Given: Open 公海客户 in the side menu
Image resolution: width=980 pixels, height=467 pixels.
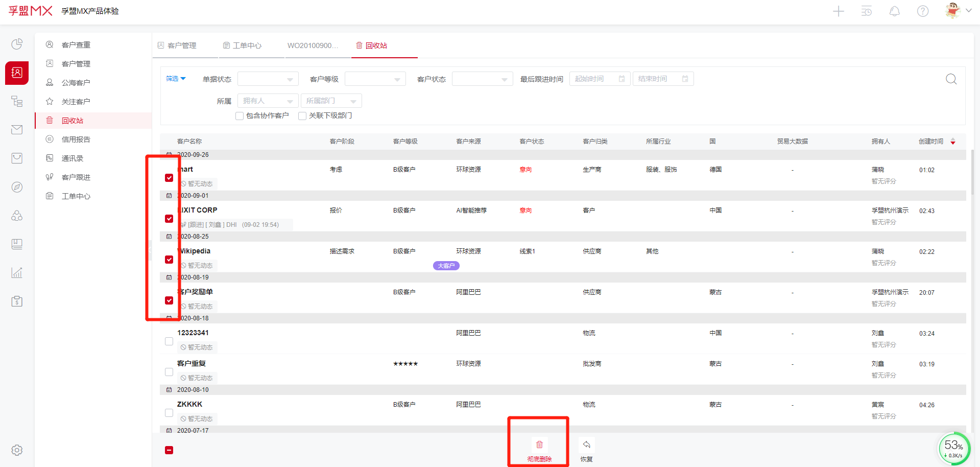Looking at the screenshot, I should (76, 83).
